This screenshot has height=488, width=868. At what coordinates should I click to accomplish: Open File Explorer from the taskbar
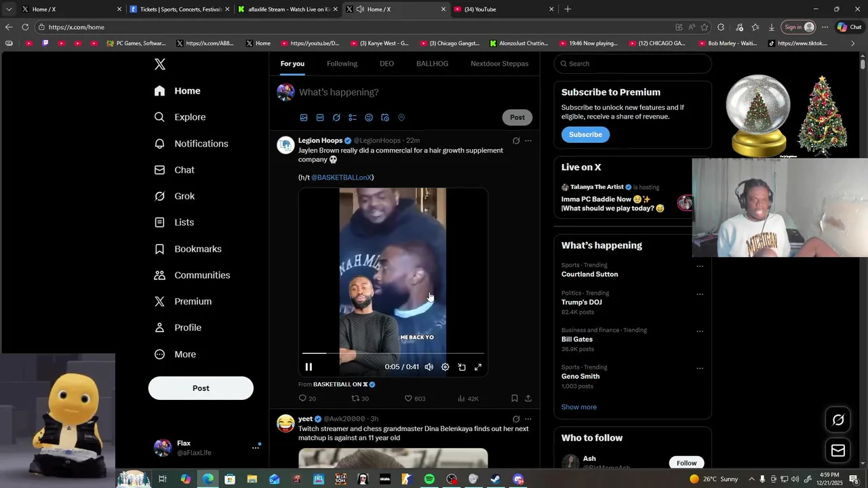[252, 479]
